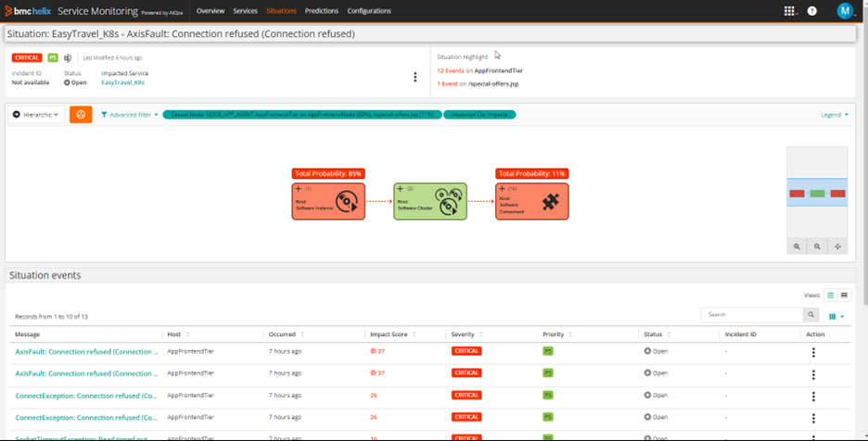Click the search magnifier button
This screenshot has width=868, height=441.
(811, 315)
